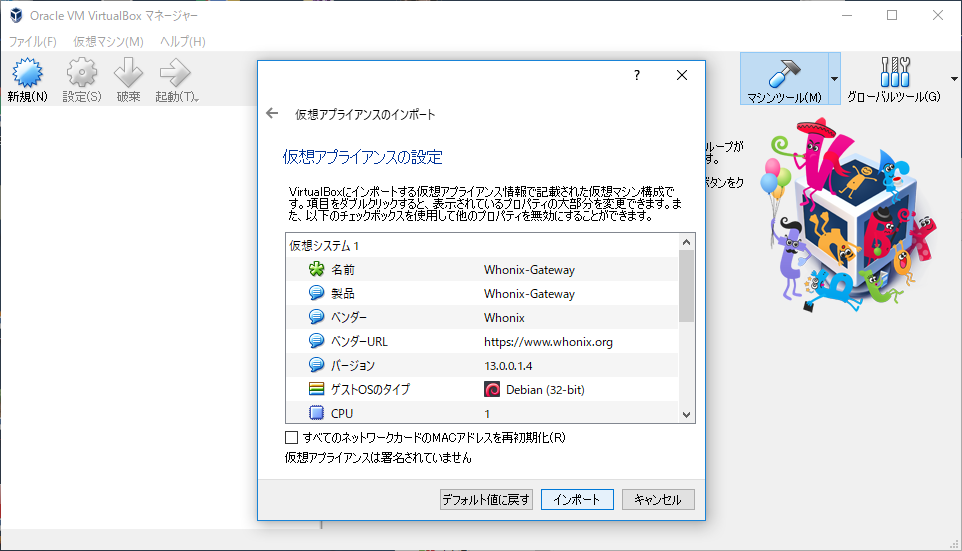Select the 13.0.0.1.4 version value

[509, 366]
